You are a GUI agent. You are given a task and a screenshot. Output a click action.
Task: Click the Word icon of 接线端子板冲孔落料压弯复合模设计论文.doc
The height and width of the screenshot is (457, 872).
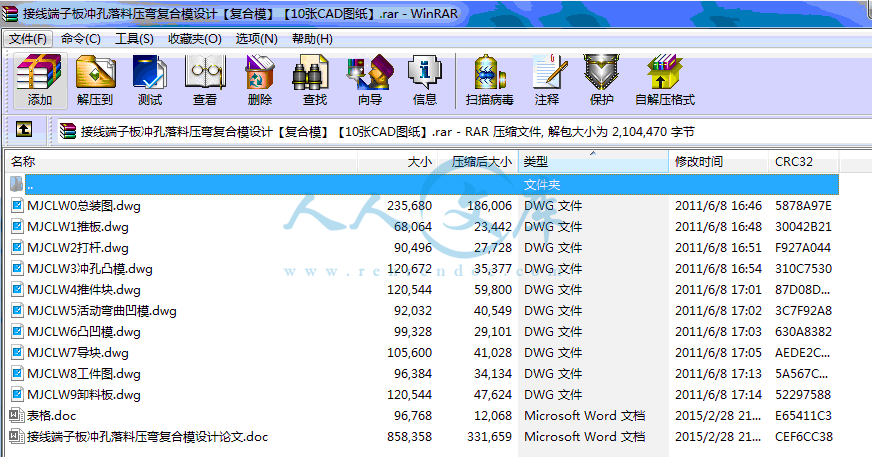coord(17,436)
